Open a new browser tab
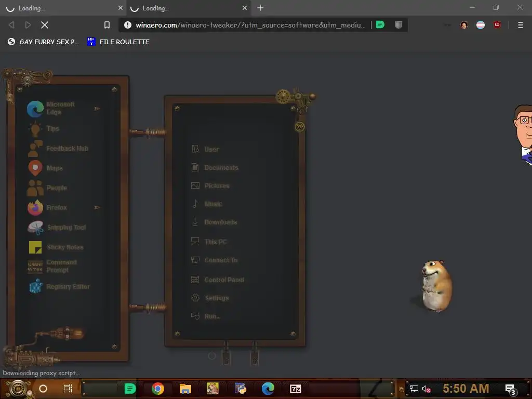 pyautogui.click(x=260, y=8)
